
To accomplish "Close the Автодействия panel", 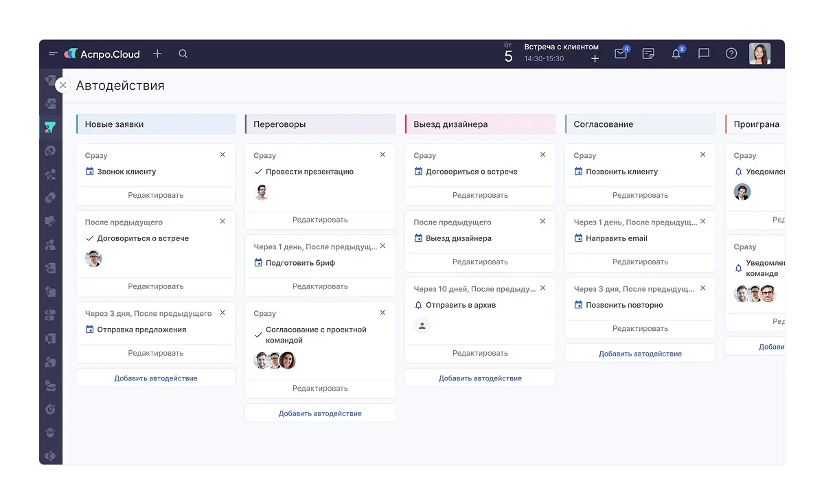I will pos(63,85).
